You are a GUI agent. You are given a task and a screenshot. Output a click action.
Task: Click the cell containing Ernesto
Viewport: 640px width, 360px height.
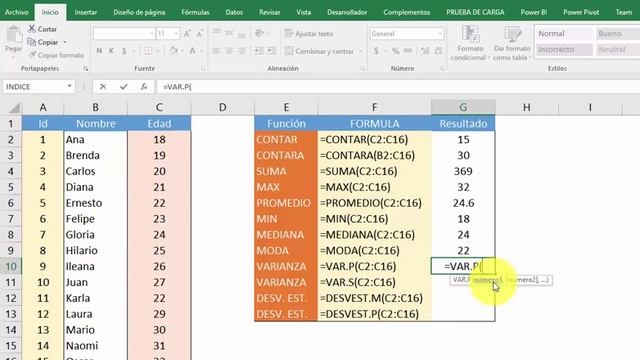point(96,203)
